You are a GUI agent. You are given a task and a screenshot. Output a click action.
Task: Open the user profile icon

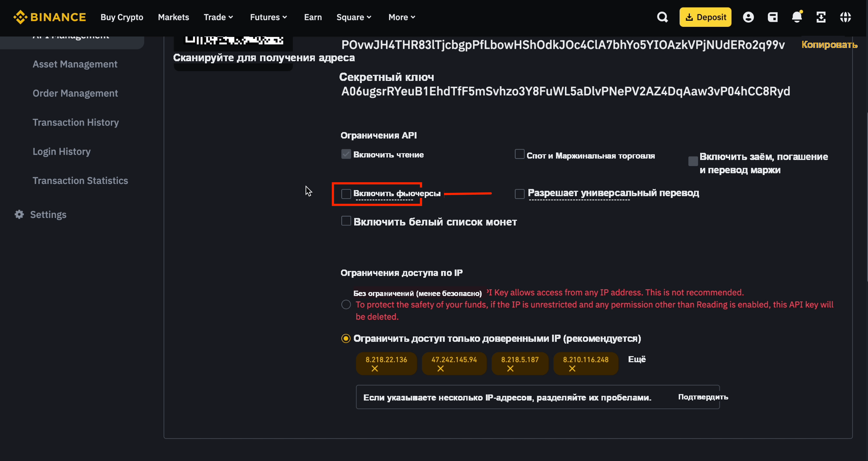click(x=748, y=17)
